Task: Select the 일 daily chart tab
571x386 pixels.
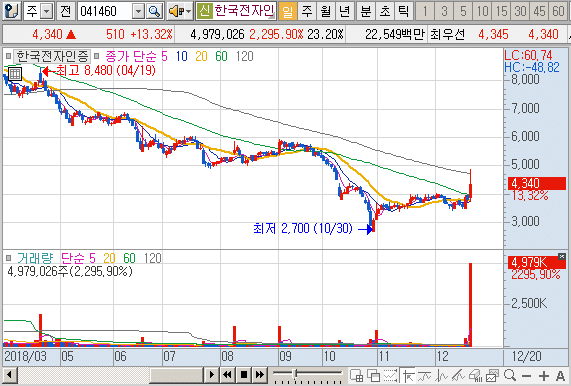Action: click(x=287, y=11)
